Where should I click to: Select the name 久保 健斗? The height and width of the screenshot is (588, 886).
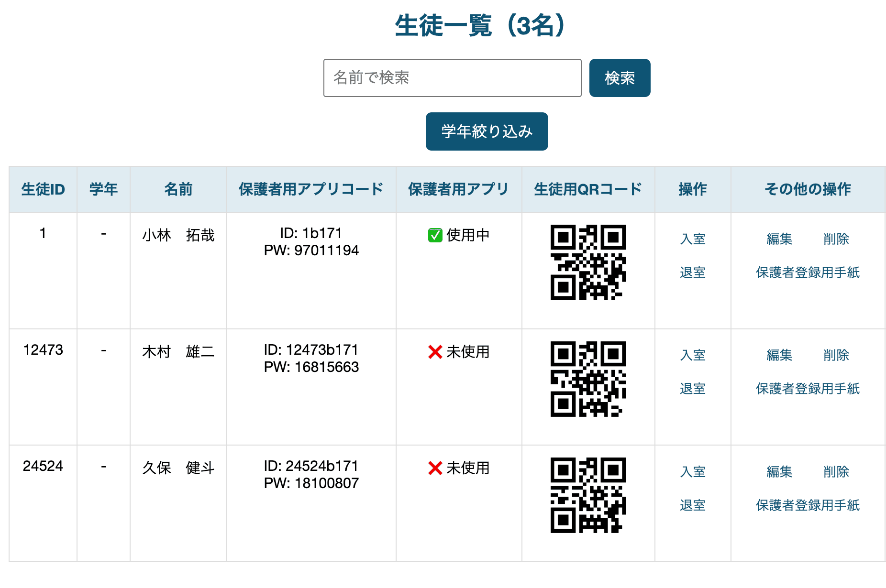point(178,468)
